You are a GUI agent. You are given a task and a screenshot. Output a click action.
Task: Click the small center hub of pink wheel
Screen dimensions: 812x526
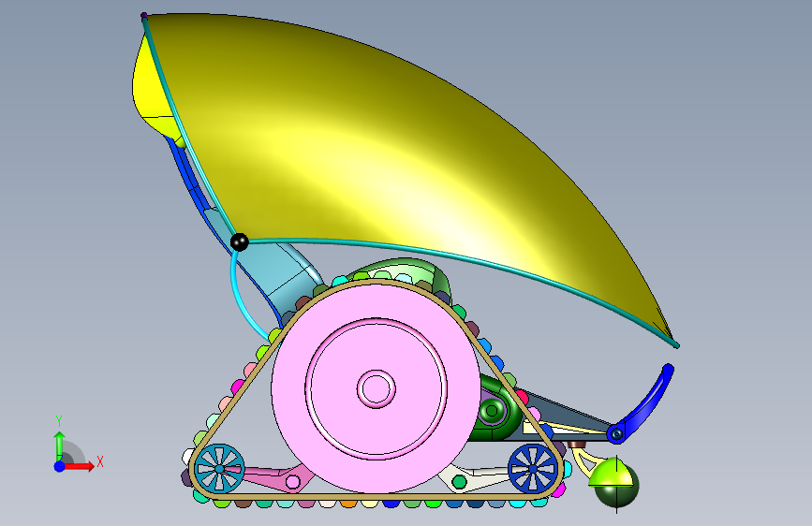coord(376,388)
